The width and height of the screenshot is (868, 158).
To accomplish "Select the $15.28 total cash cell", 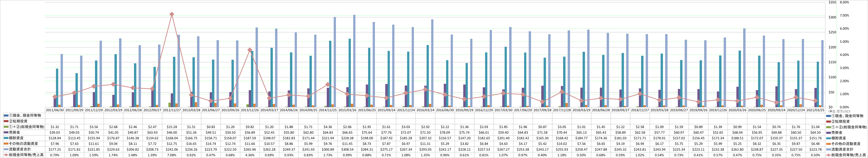I will (172, 127).
